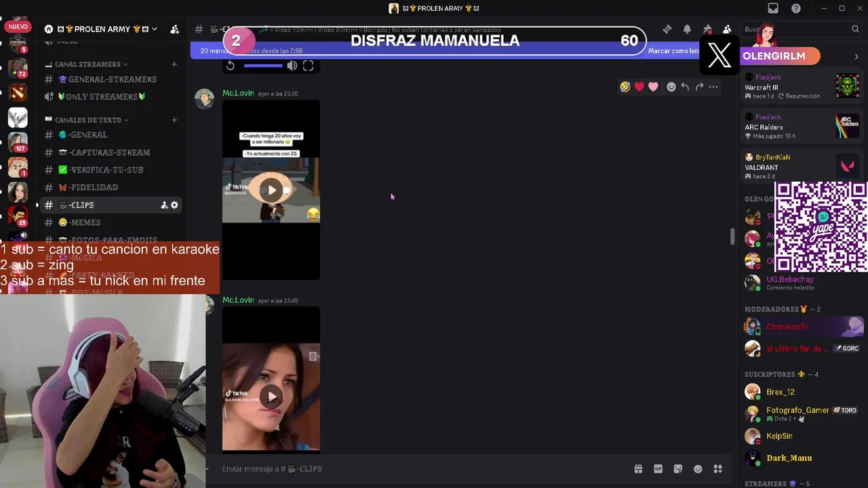
Task: Open VALORANT activity card
Action: 802,167
